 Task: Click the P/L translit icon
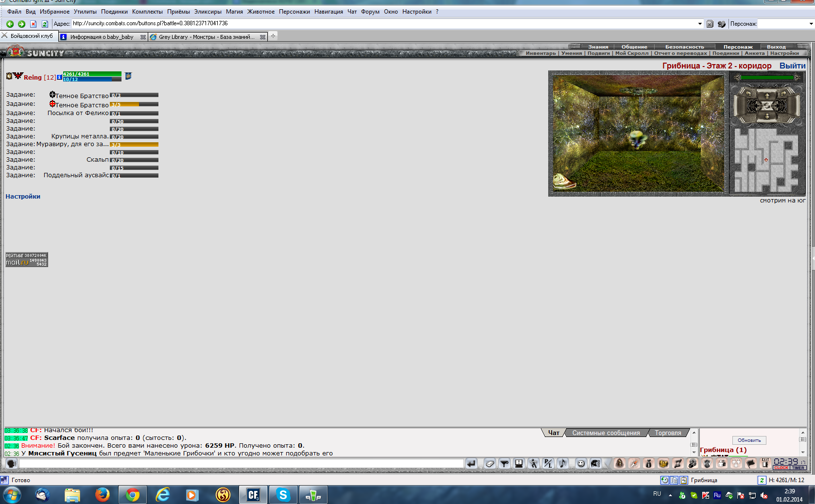coord(548,464)
